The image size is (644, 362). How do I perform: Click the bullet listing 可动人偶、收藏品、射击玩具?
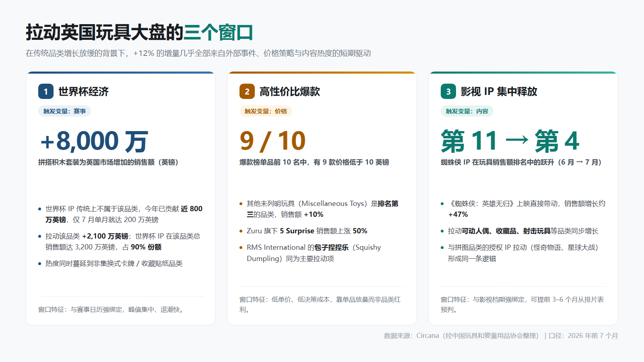click(x=520, y=231)
